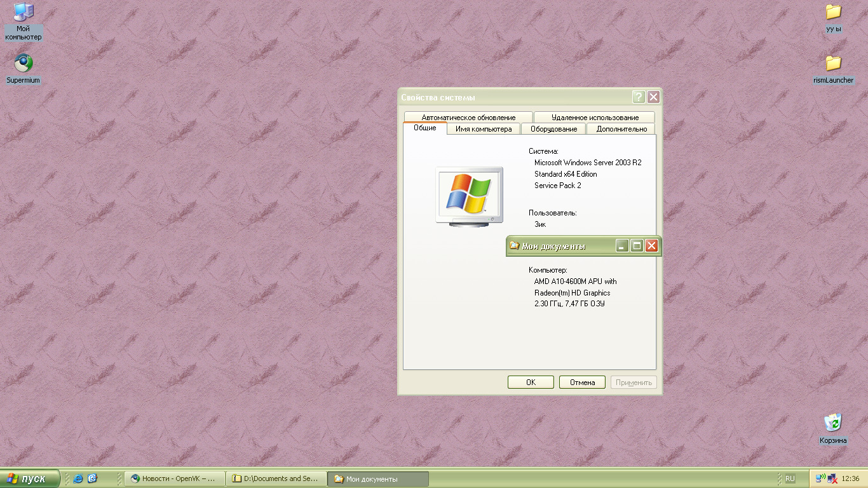Minimize the Мои документы window
The height and width of the screenshot is (488, 868).
click(x=622, y=246)
